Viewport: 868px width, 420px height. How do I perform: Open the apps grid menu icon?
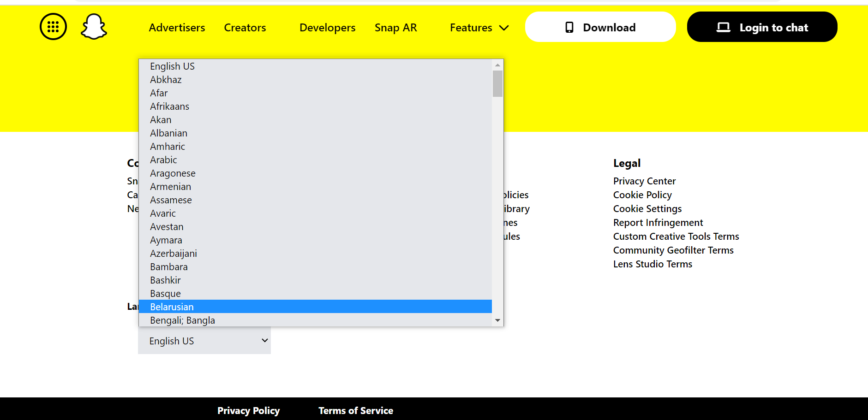pyautogui.click(x=53, y=27)
